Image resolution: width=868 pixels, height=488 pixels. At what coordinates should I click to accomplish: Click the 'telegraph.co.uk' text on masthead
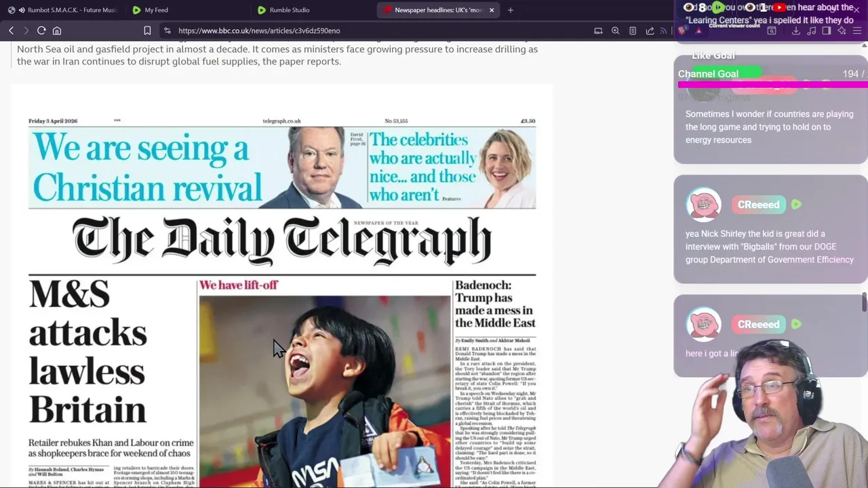281,121
